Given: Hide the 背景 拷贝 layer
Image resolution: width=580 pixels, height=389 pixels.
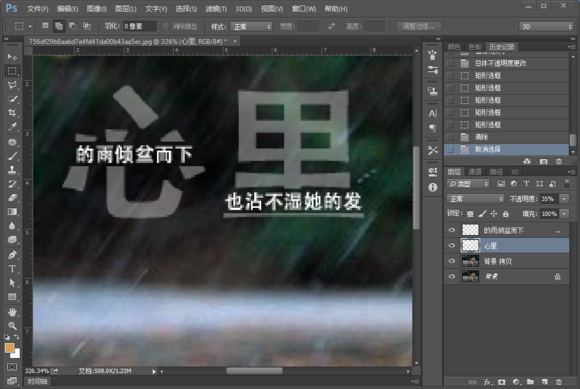Looking at the screenshot, I should 452,261.
